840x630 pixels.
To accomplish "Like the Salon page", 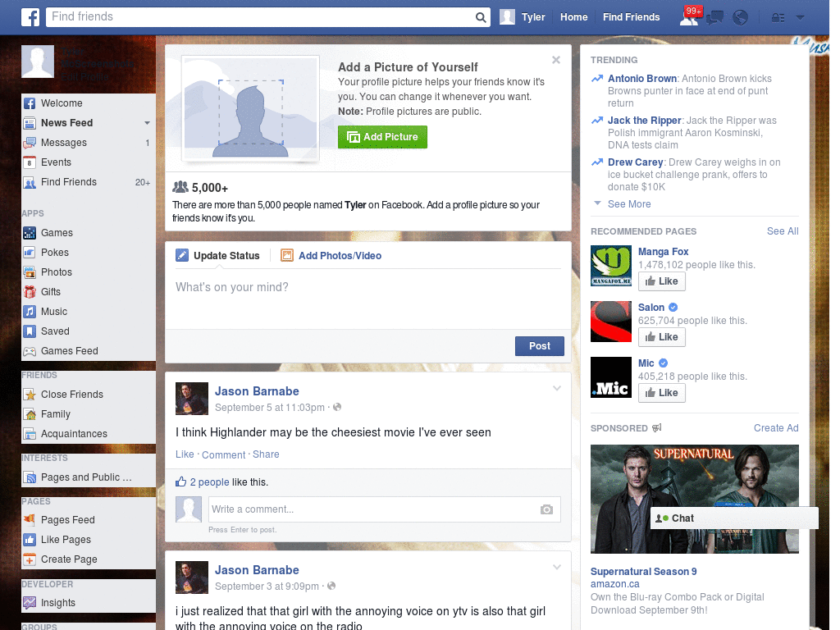I will (662, 337).
